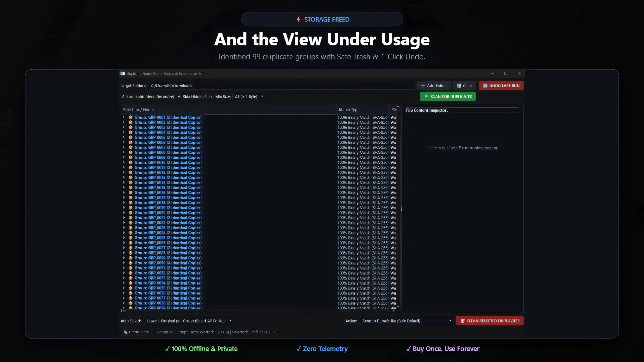Screen dimensions: 644x362
Task: Expand group GRP_0010 row
Action: 124,162
